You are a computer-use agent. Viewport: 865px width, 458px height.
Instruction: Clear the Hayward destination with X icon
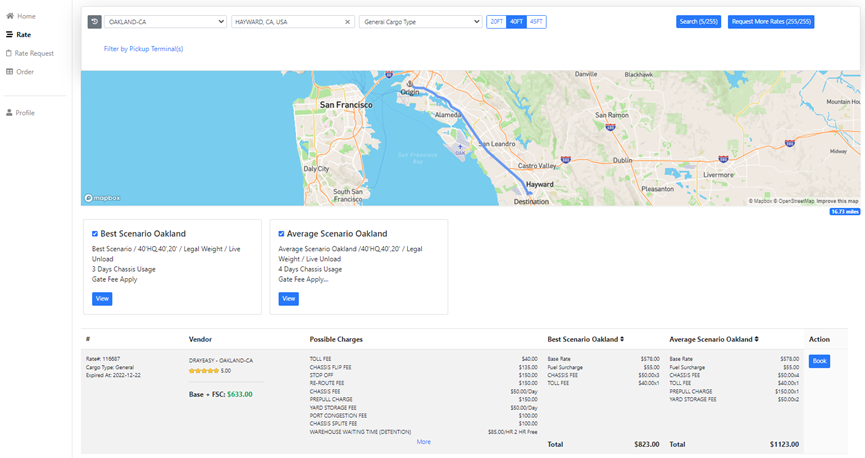(x=347, y=22)
